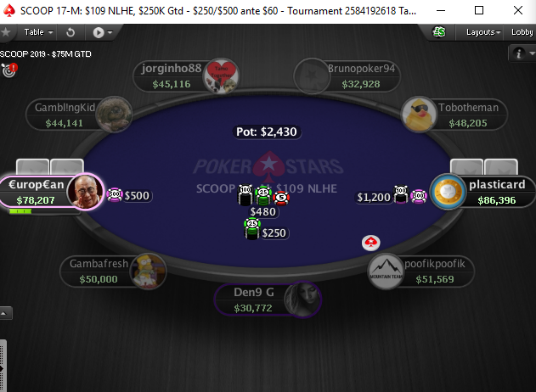Expand the arrow beside the play button

[110, 33]
